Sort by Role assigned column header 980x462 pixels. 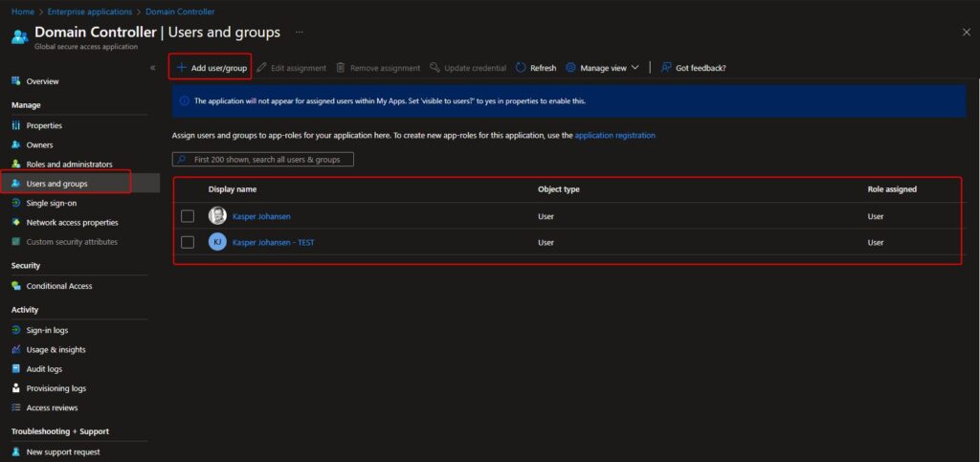pos(892,189)
